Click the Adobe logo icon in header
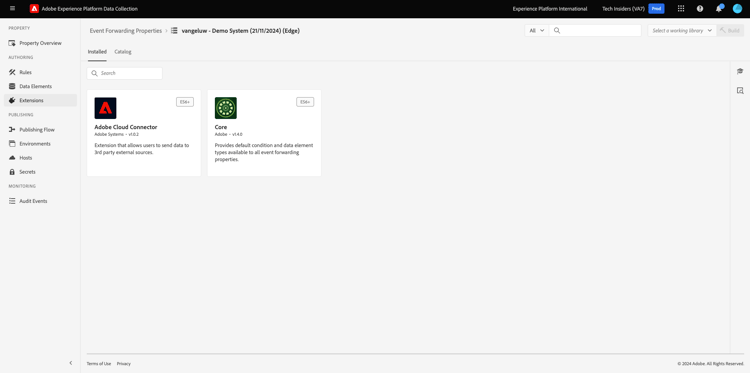750x373 pixels. click(x=34, y=9)
